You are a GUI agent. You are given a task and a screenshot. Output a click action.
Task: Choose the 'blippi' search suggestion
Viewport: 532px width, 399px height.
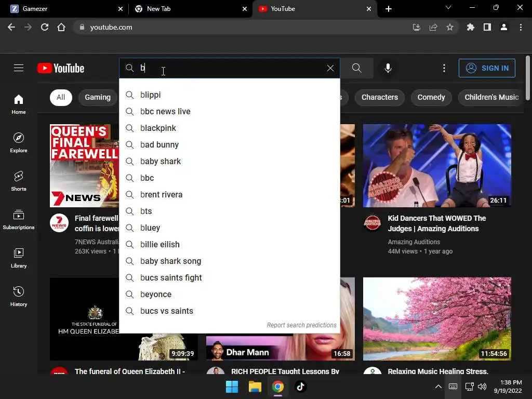point(229,95)
